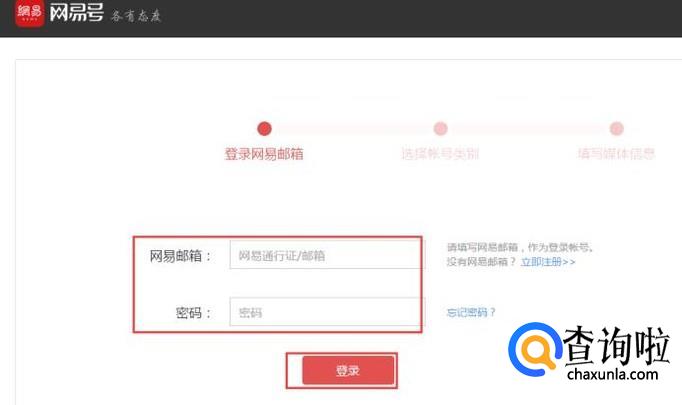The width and height of the screenshot is (682, 405).
Task: Click the 立即注册>> link
Action: pyautogui.click(x=548, y=262)
